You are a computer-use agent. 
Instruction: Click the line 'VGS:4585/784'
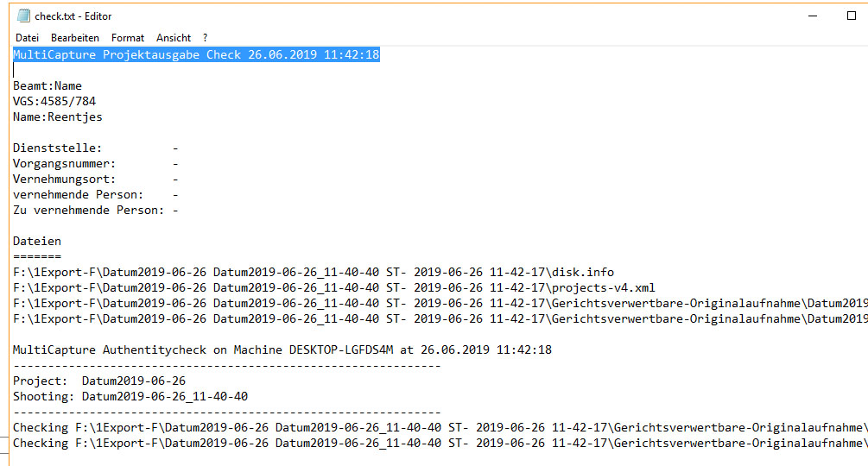pos(54,101)
